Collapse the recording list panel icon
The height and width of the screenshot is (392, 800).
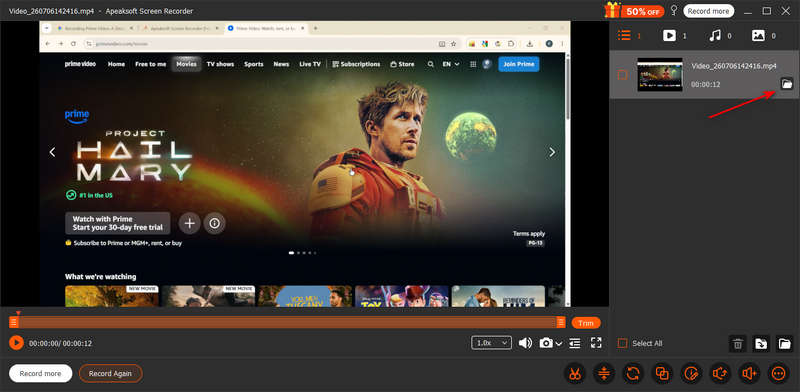575,343
